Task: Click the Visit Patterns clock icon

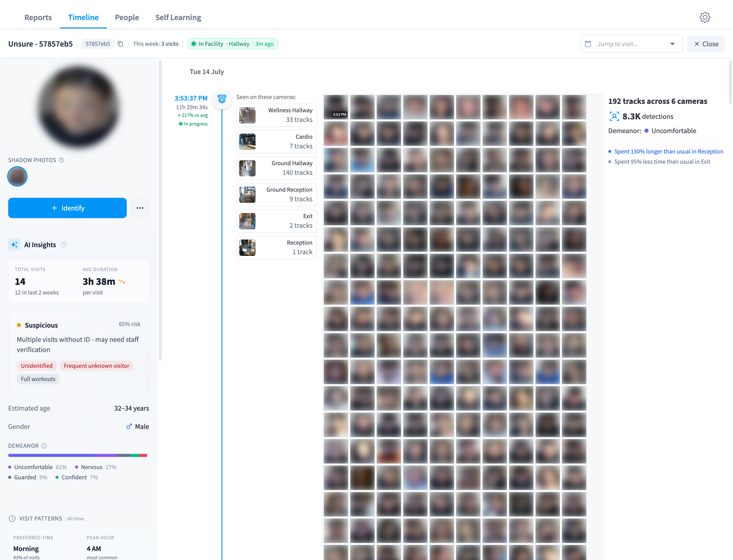Action: click(12, 518)
